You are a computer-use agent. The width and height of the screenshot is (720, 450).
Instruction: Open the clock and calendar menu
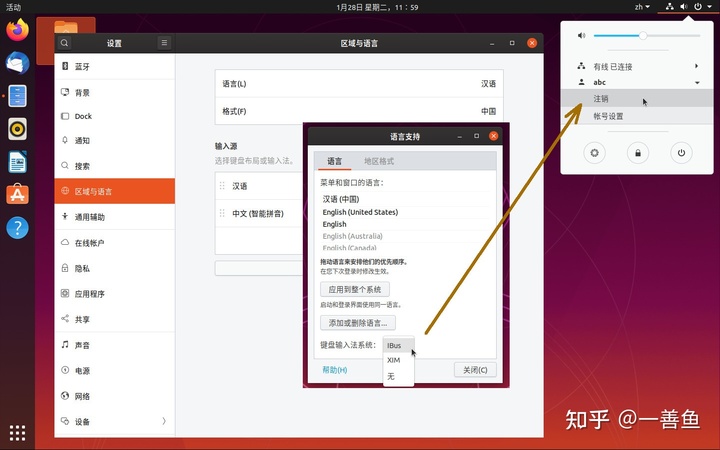click(377, 7)
